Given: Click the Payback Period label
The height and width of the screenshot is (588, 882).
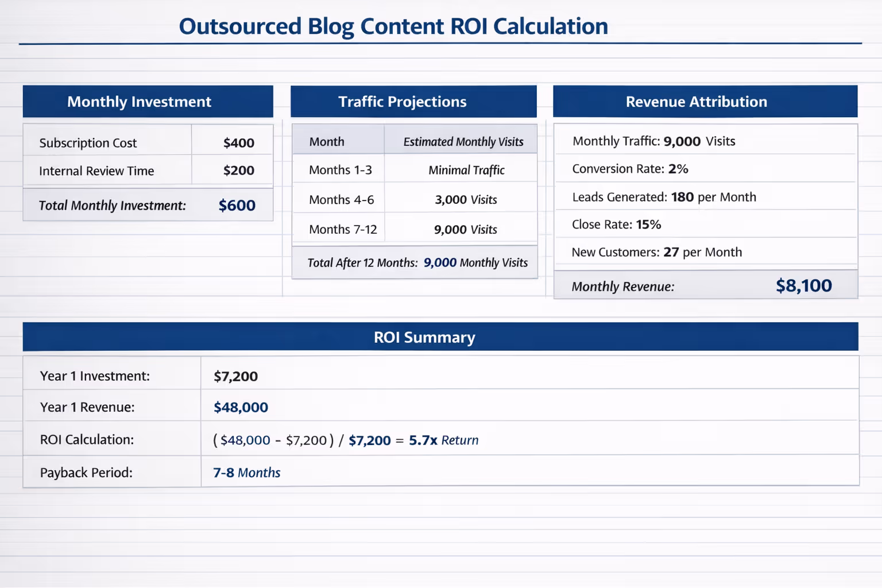Looking at the screenshot, I should click(86, 473).
